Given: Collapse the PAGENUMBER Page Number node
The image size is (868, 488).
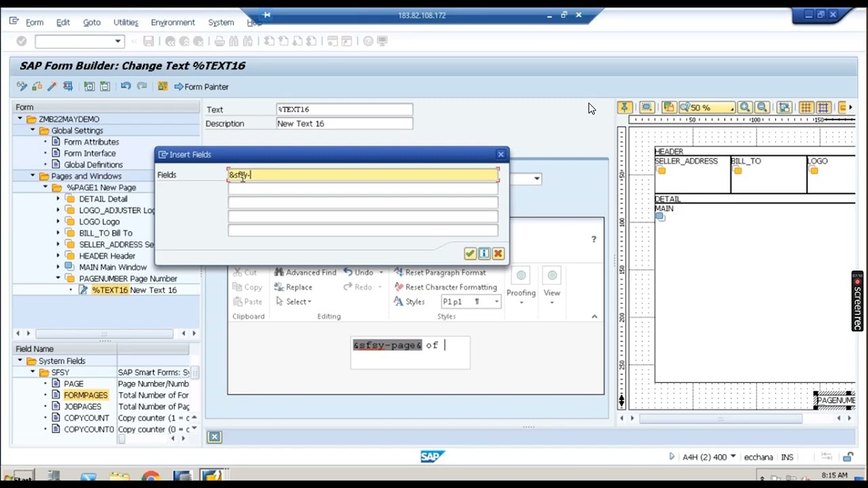Looking at the screenshot, I should coord(58,279).
